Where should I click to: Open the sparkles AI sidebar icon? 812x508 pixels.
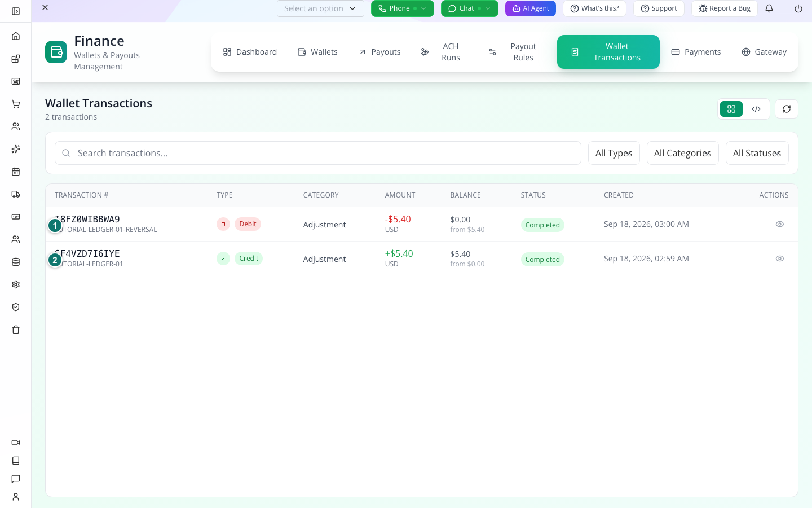tap(16, 149)
